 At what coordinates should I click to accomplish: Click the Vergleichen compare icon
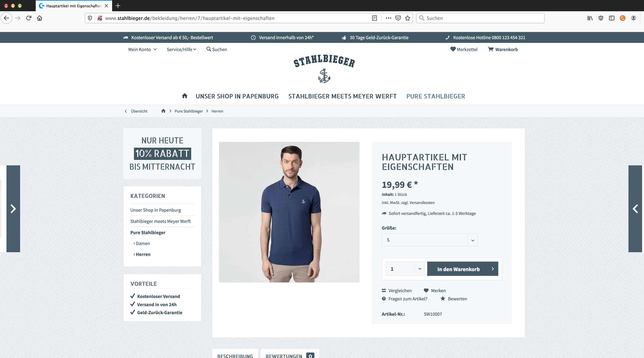pos(384,291)
